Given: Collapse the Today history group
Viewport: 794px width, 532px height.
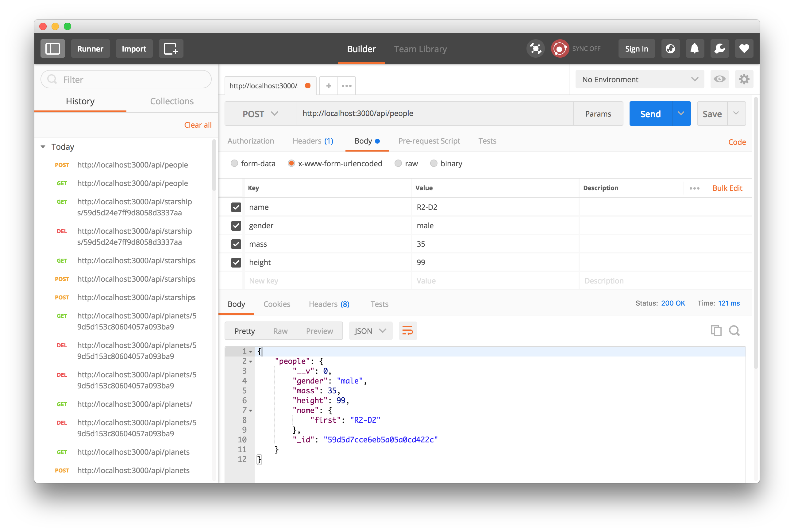Looking at the screenshot, I should tap(43, 147).
